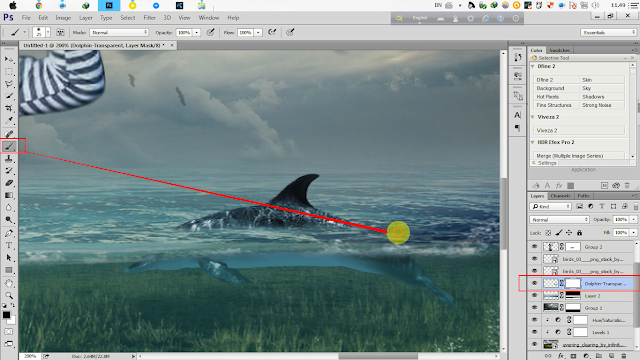Select the Dolphin-Transparent layer mask thumbnail
This screenshot has height=360, width=640.
(x=573, y=283)
